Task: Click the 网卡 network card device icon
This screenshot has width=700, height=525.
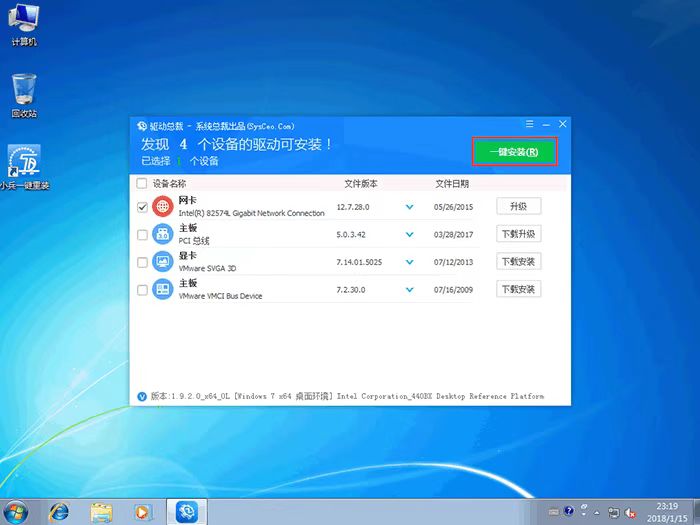Action: 162,207
